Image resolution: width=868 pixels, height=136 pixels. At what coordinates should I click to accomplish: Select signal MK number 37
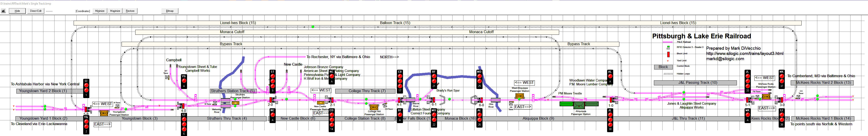[x=781, y=79]
